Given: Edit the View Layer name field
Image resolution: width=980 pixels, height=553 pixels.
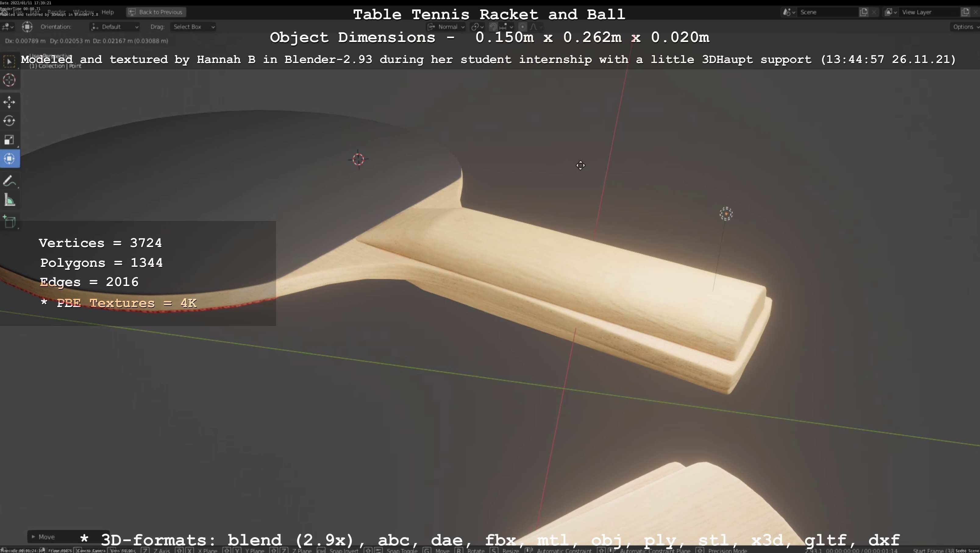Looking at the screenshot, I should pyautogui.click(x=930, y=12).
